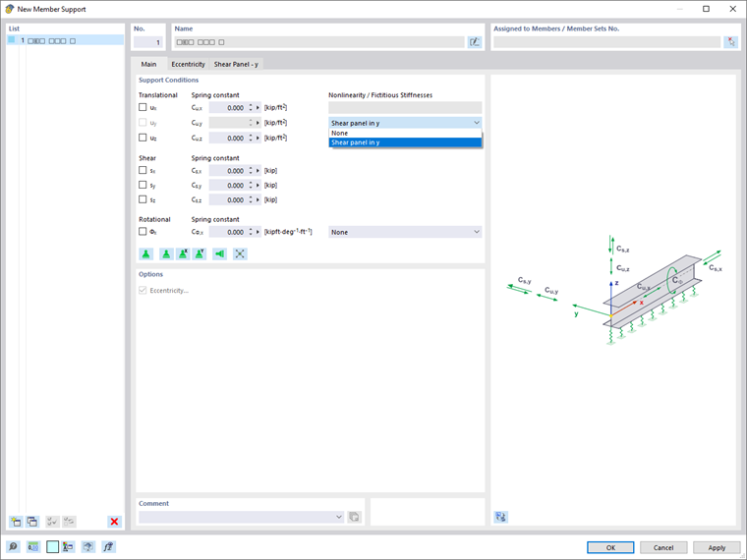This screenshot has height=560, width=747.
Task: Click the view settings icon under preview
Action: (500, 517)
